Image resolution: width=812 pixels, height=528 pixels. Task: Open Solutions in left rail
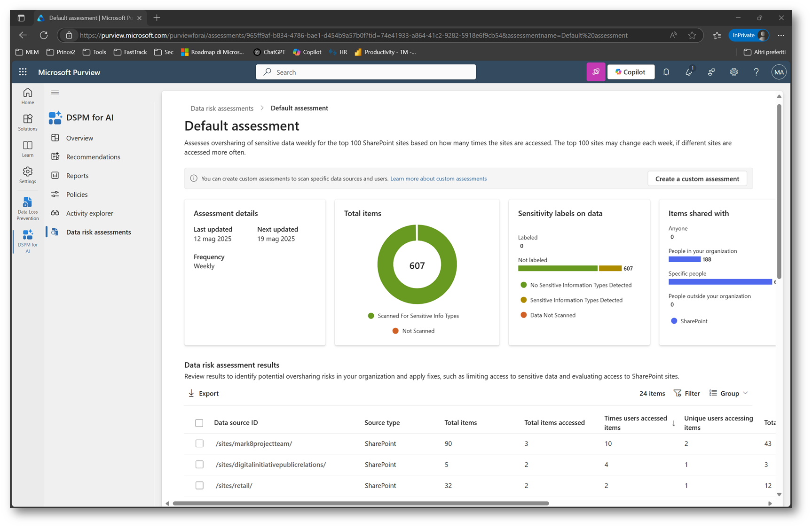[28, 122]
